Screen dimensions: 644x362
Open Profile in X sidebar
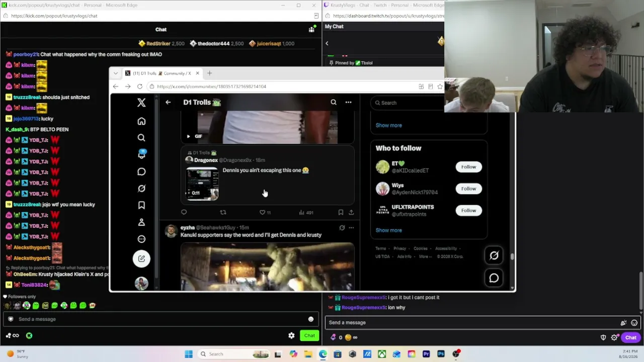pyautogui.click(x=141, y=222)
